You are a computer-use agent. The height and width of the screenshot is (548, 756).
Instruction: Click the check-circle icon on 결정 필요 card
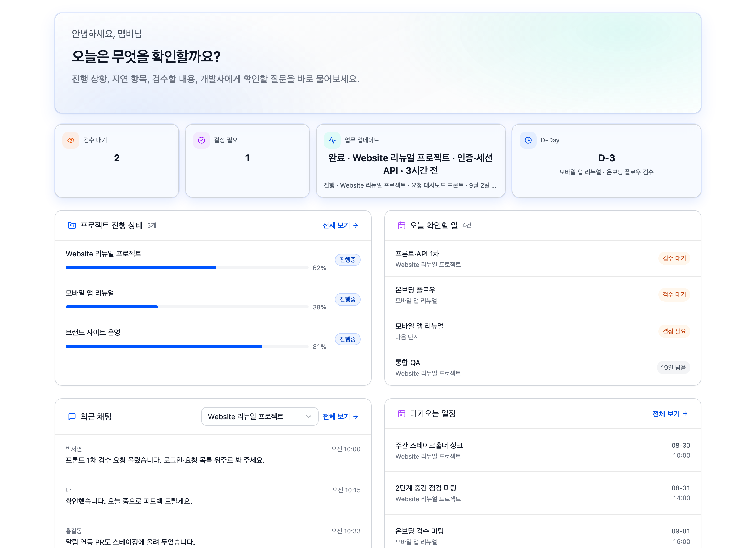coord(201,140)
